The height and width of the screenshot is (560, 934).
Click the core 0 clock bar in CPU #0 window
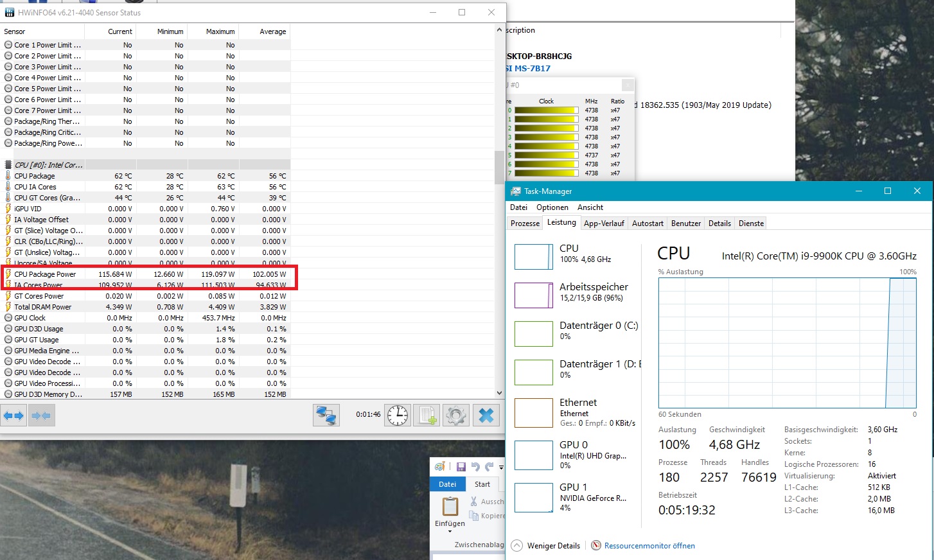[x=547, y=110]
